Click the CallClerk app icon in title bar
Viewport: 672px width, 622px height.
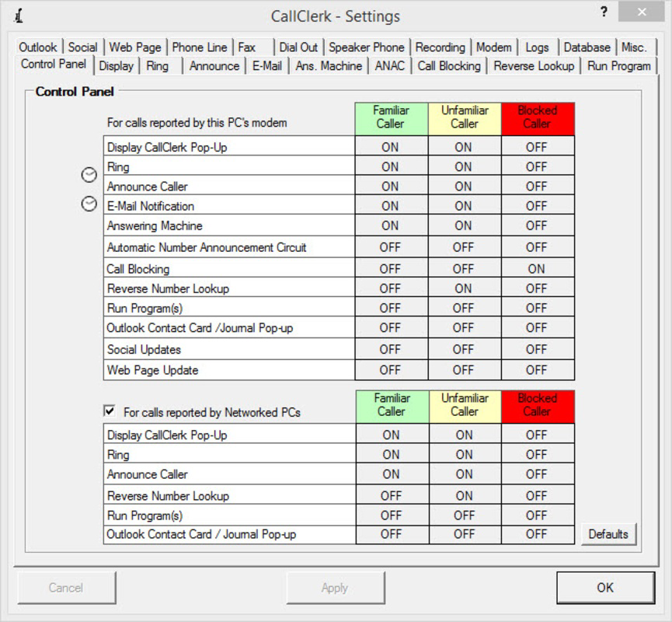tap(19, 16)
